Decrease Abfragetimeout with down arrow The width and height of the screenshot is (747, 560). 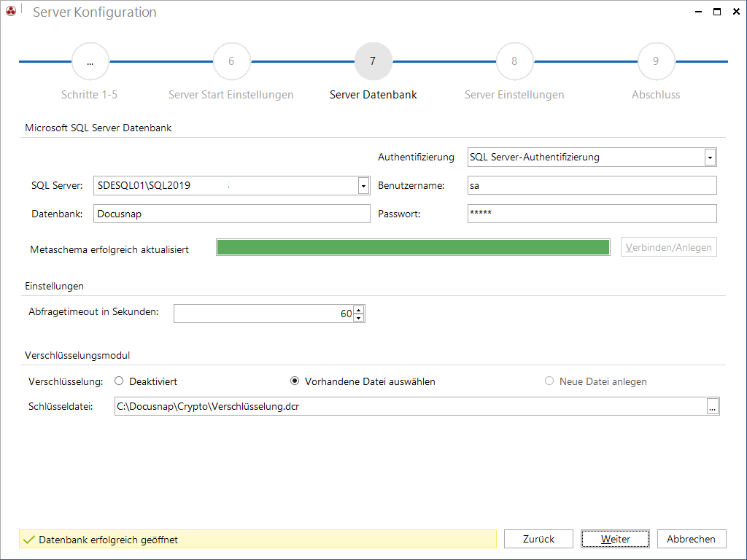pos(359,318)
